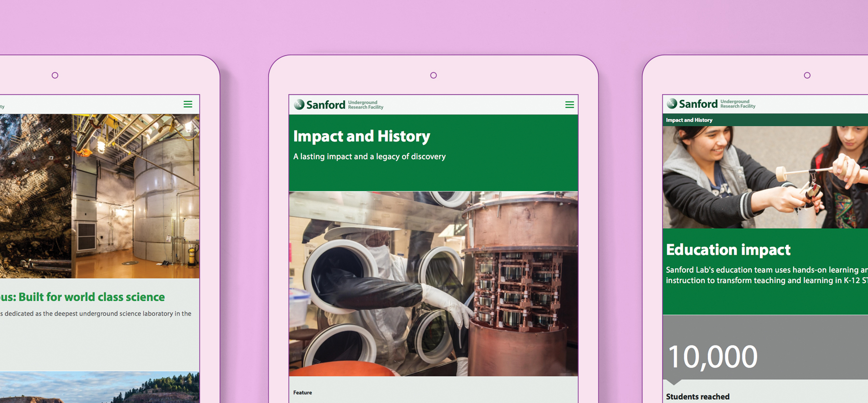Open hamburger menu on the glovebox photo tablet
This screenshot has width=868, height=403.
[x=570, y=105]
